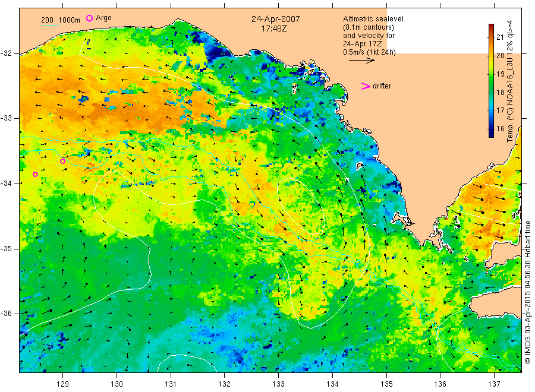
Task: Click the latitude -32 axis label
Action: click(7, 53)
